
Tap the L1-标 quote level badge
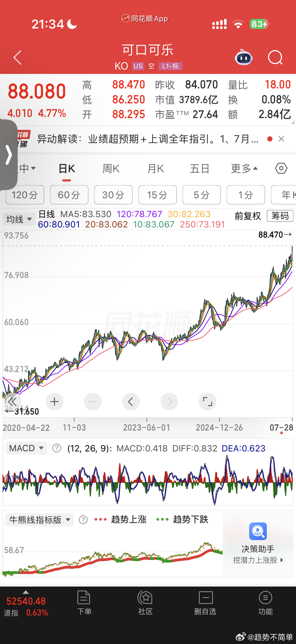click(171, 66)
